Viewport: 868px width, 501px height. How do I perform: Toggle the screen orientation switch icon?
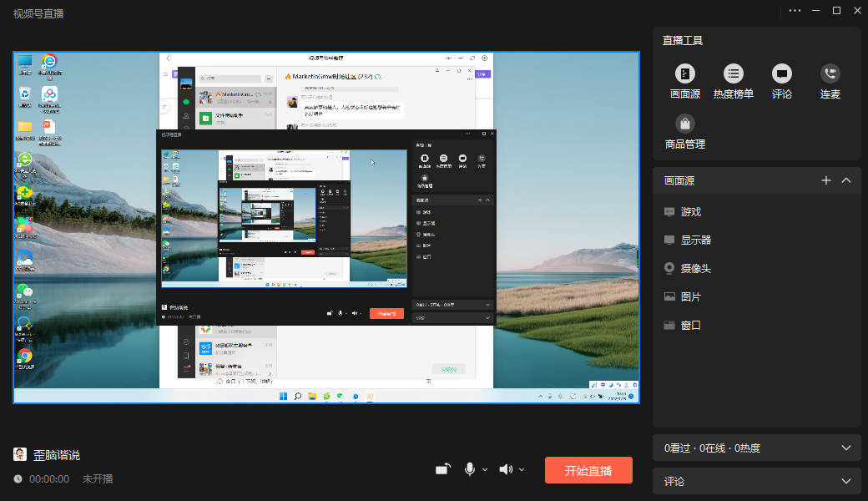442,469
